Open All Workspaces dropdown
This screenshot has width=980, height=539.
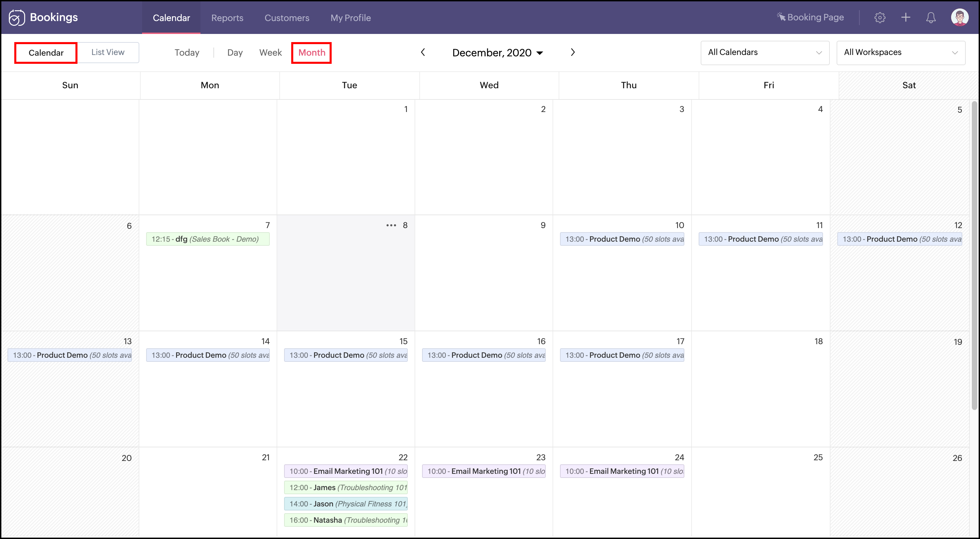tap(900, 53)
